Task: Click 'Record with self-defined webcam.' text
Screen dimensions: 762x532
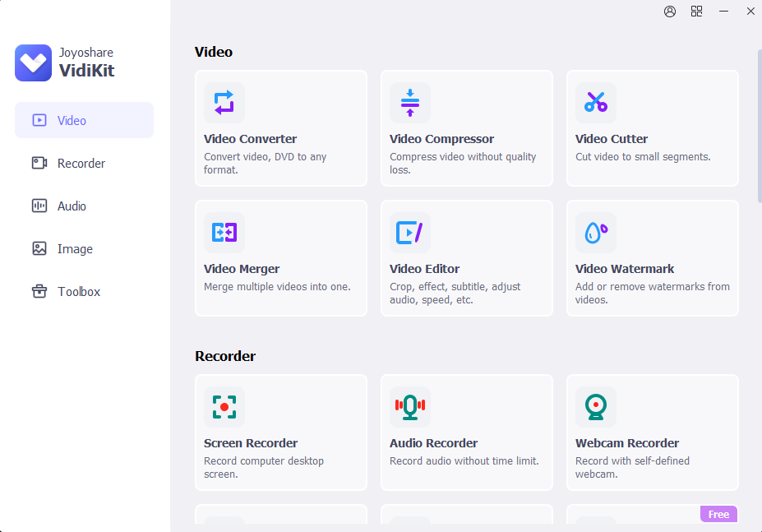Action: (x=632, y=467)
